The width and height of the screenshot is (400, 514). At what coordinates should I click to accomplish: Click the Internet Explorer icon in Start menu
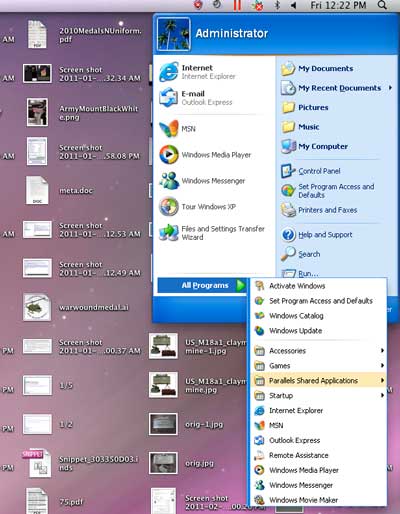click(169, 72)
